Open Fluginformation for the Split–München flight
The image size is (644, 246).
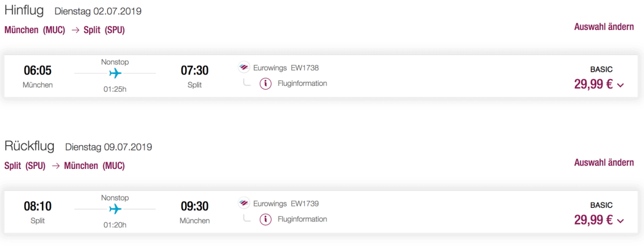(302, 219)
